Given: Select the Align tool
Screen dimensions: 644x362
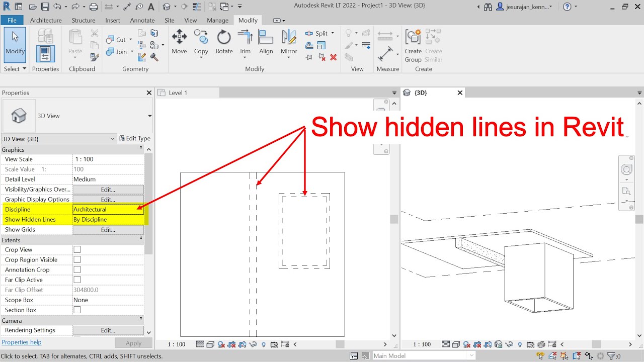Looking at the screenshot, I should [x=266, y=42].
